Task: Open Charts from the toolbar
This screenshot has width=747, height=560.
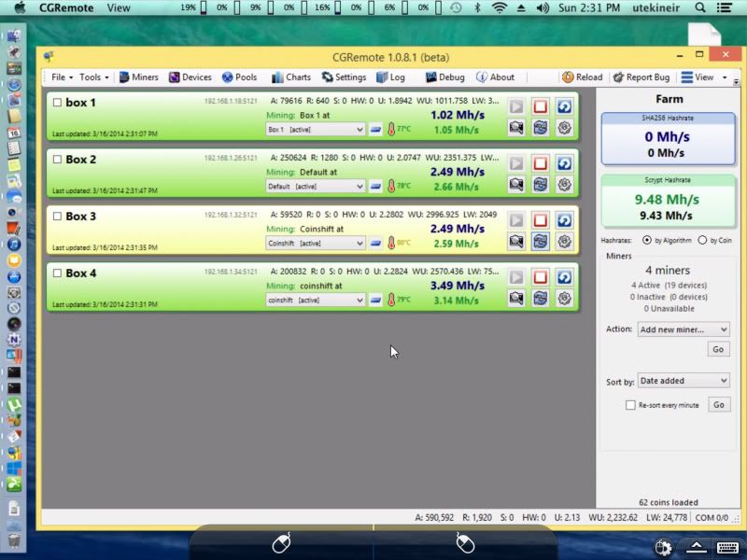Action: 291,77
